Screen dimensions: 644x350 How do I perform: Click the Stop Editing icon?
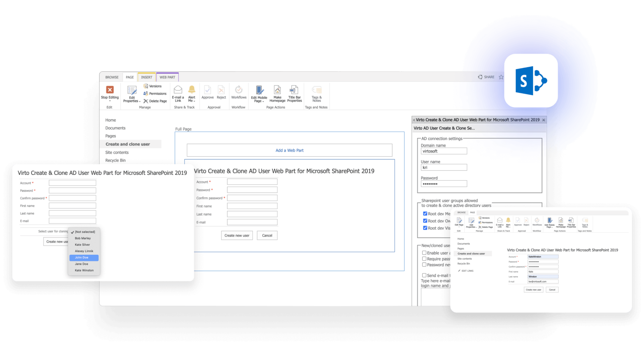point(110,91)
